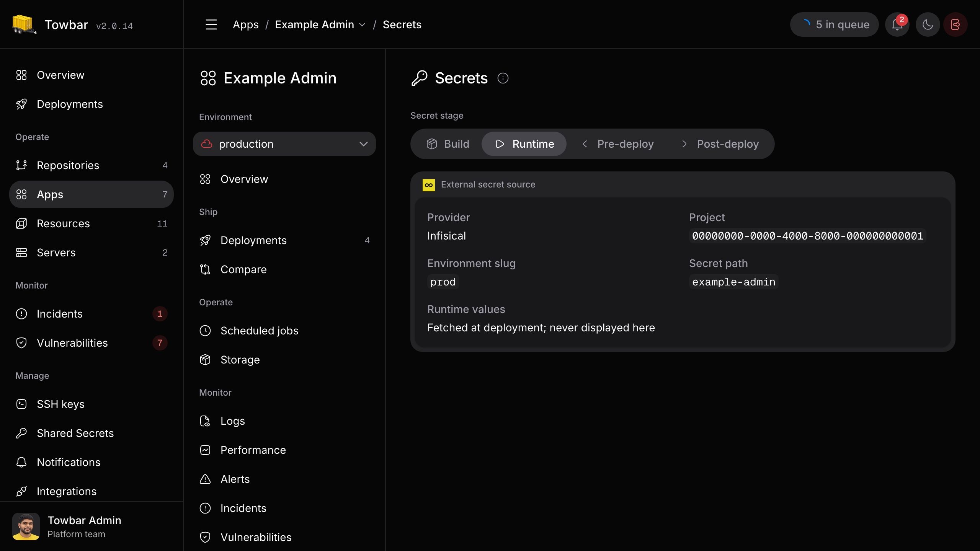
Task: Select the Pre-deploy secret stage
Action: (617, 144)
